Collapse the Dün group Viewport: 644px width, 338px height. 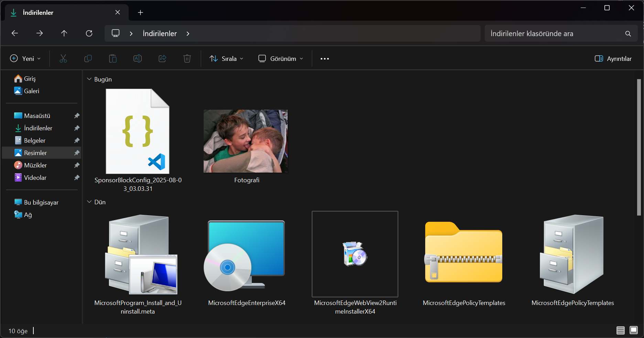tap(89, 202)
